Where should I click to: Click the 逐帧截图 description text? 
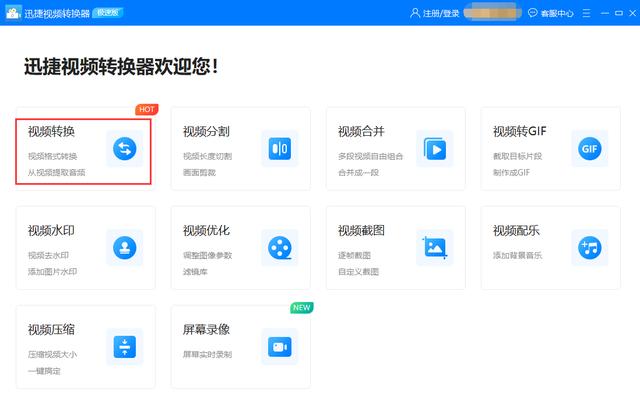pyautogui.click(x=354, y=256)
